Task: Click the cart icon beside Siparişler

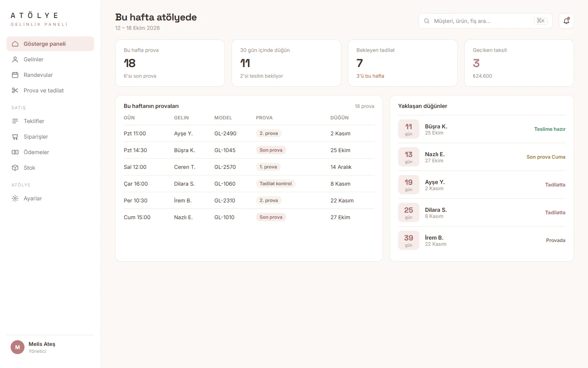Action: (15, 137)
